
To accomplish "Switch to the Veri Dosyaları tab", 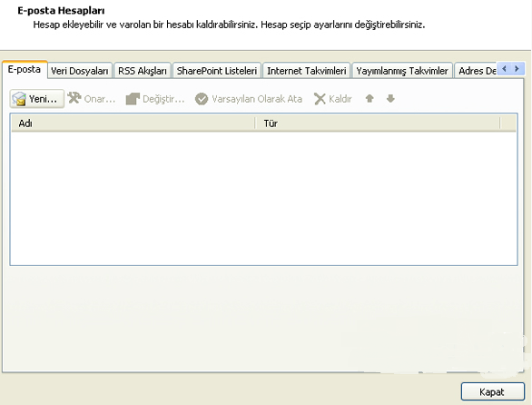I will pyautogui.click(x=80, y=71).
